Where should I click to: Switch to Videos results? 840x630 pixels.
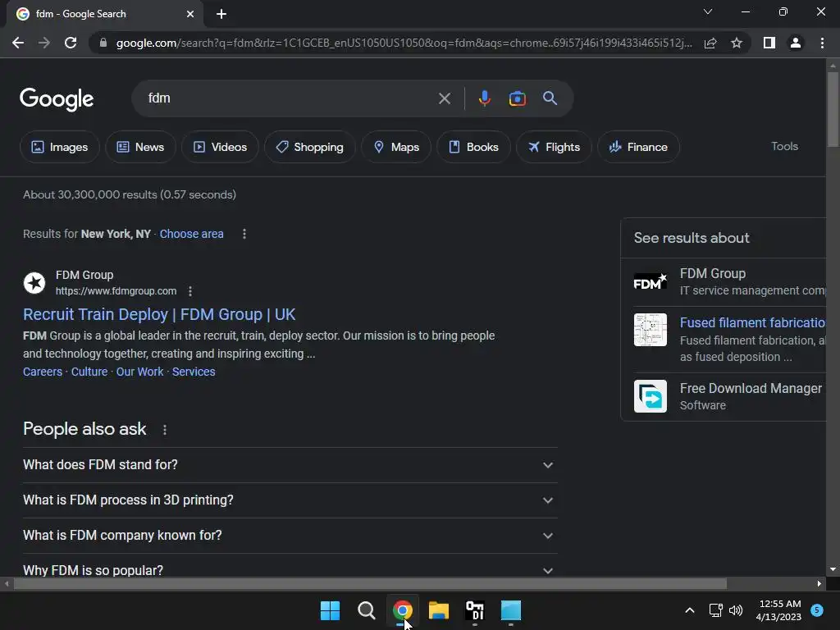tap(220, 147)
